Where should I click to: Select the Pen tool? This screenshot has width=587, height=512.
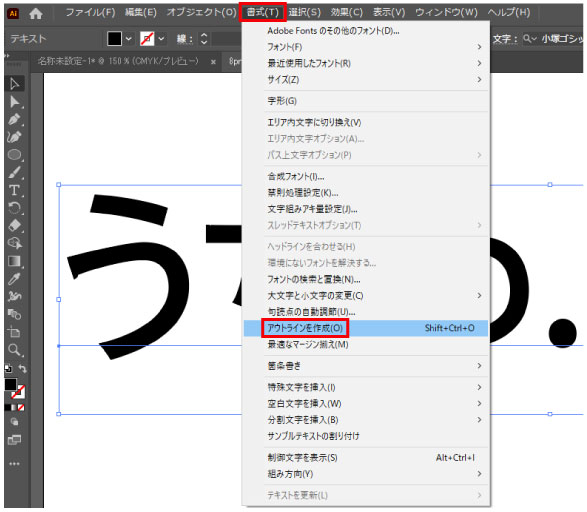click(15, 119)
